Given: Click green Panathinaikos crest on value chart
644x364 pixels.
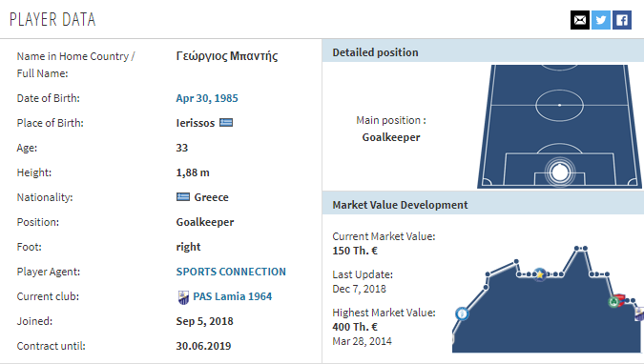Looking at the screenshot, I should tap(613, 302).
